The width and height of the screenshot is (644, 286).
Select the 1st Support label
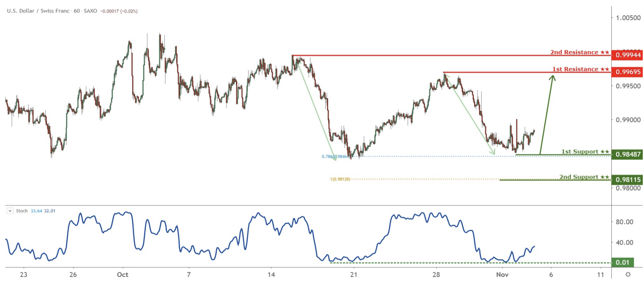(x=585, y=152)
